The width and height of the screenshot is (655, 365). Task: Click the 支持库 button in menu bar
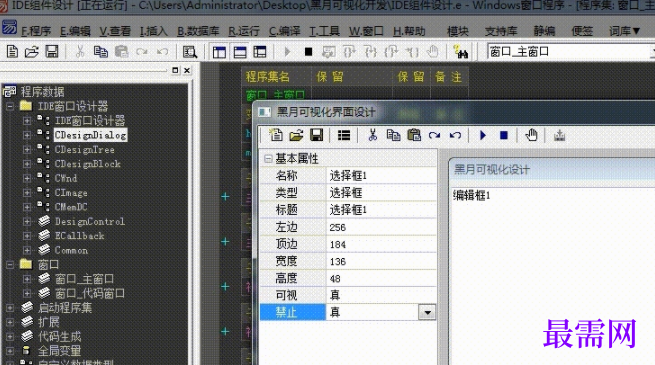point(501,31)
